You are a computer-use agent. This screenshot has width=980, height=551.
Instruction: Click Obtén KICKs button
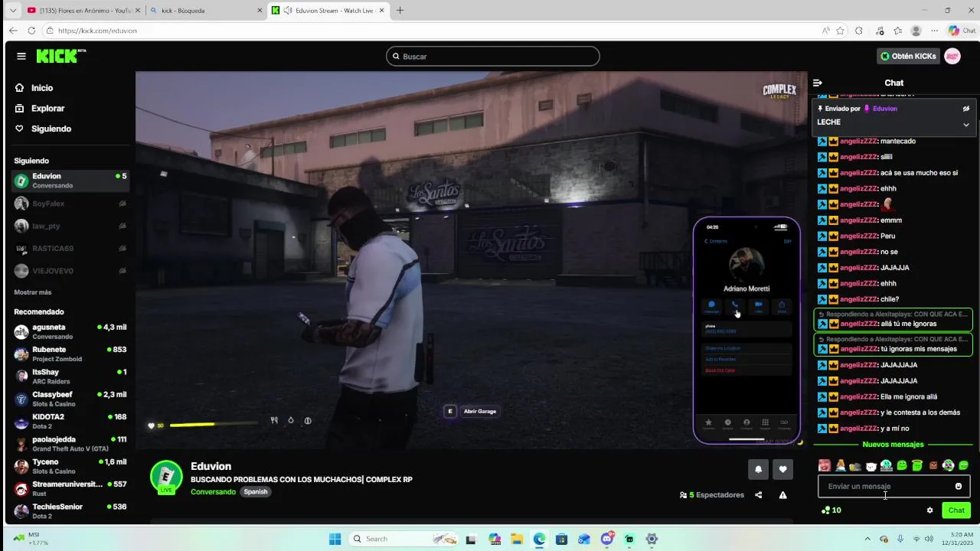pyautogui.click(x=908, y=56)
